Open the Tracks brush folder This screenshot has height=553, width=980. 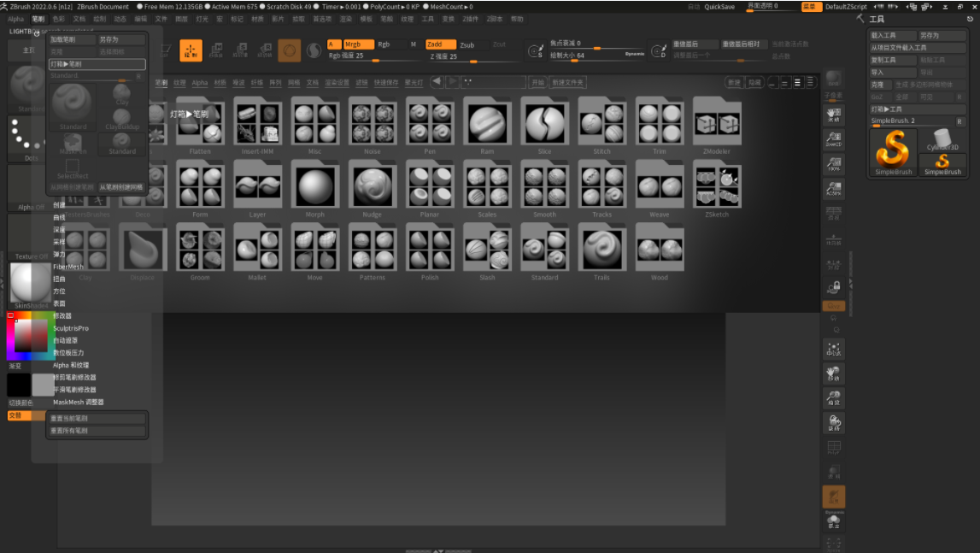coord(601,189)
